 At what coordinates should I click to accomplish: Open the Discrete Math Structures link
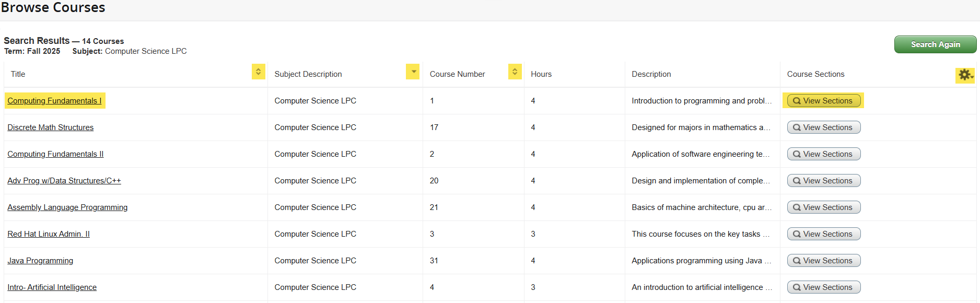50,127
